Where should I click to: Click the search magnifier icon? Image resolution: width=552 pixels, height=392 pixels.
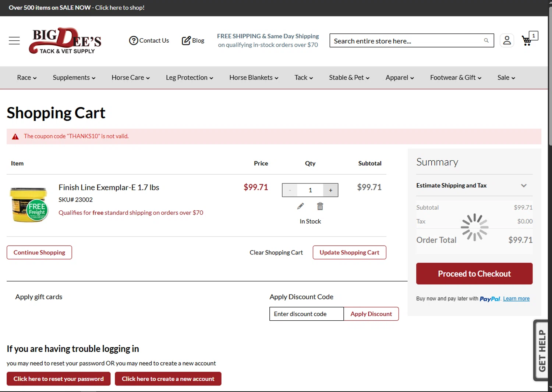pos(486,40)
